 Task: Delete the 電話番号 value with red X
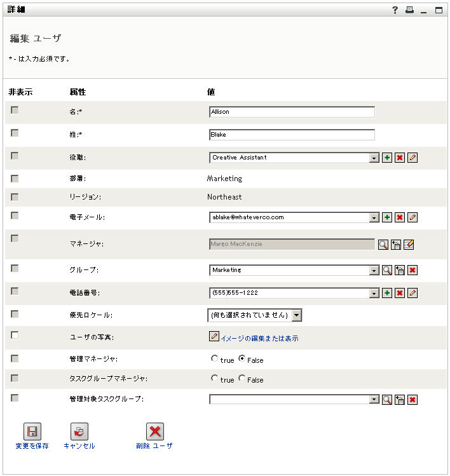(400, 293)
